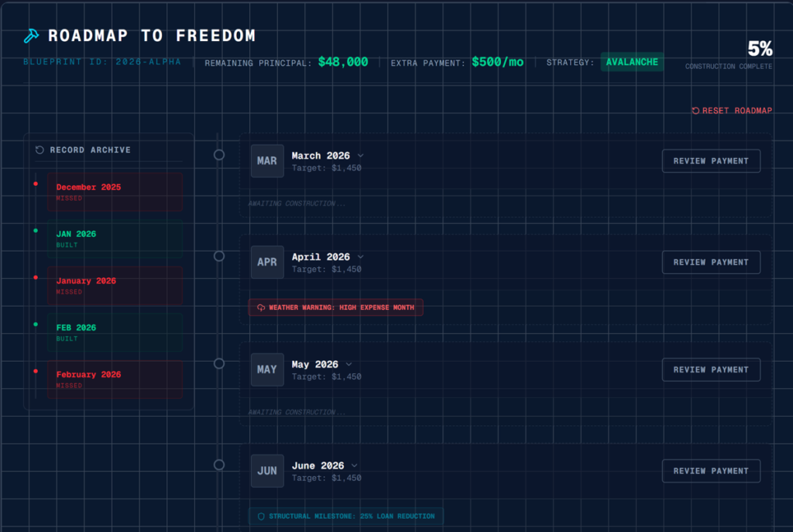The image size is (793, 532).
Task: Click the Reset Roadmap link
Action: coord(736,111)
